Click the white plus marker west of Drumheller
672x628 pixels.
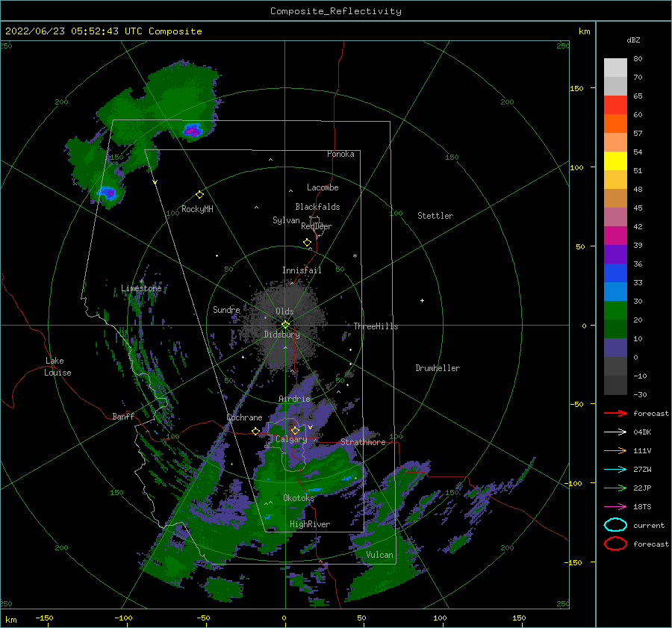point(422,300)
